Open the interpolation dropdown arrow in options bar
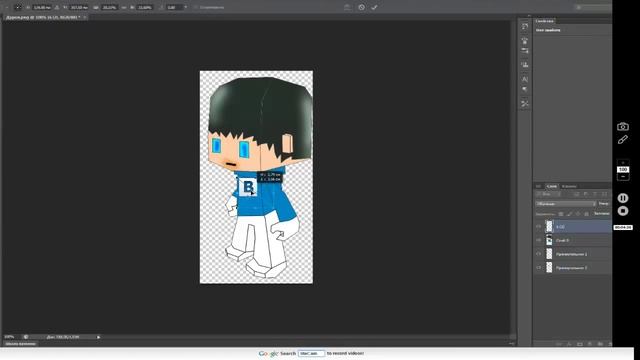This screenshot has width=640, height=360. click(x=186, y=7)
